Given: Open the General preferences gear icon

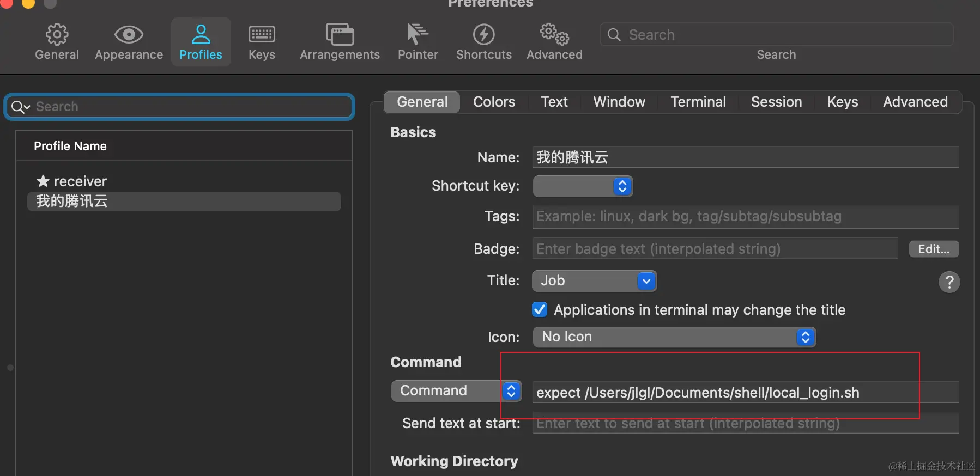Looking at the screenshot, I should tap(57, 35).
